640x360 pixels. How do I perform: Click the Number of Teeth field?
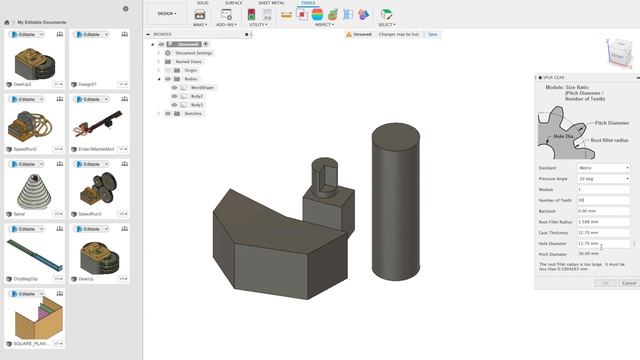point(603,200)
